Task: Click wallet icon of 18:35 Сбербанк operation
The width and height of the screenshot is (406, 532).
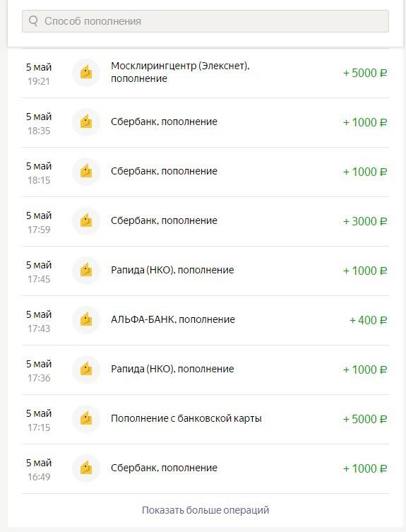Action: 86,122
